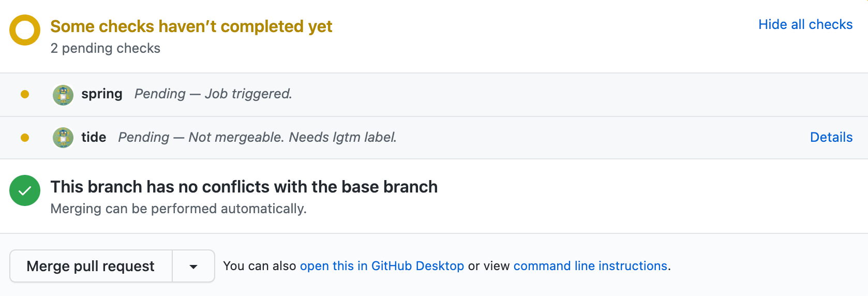This screenshot has height=296, width=868.
Task: Click the spring check name
Action: point(102,94)
